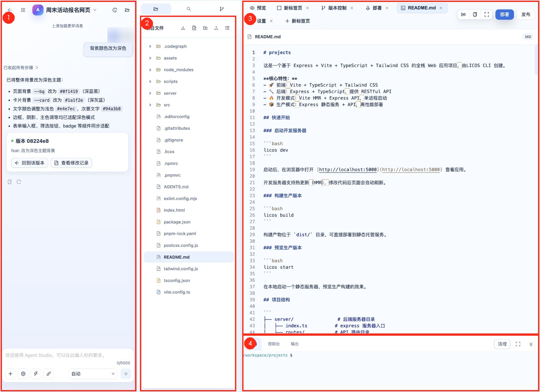Click the fullscreen icon in top toolbar
The image size is (540, 392).
click(x=487, y=14)
